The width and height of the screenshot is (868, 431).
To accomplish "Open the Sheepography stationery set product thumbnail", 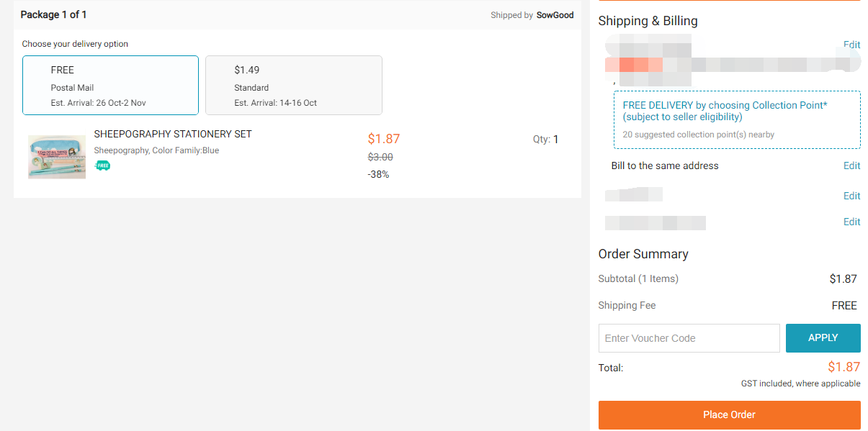I will pos(57,157).
